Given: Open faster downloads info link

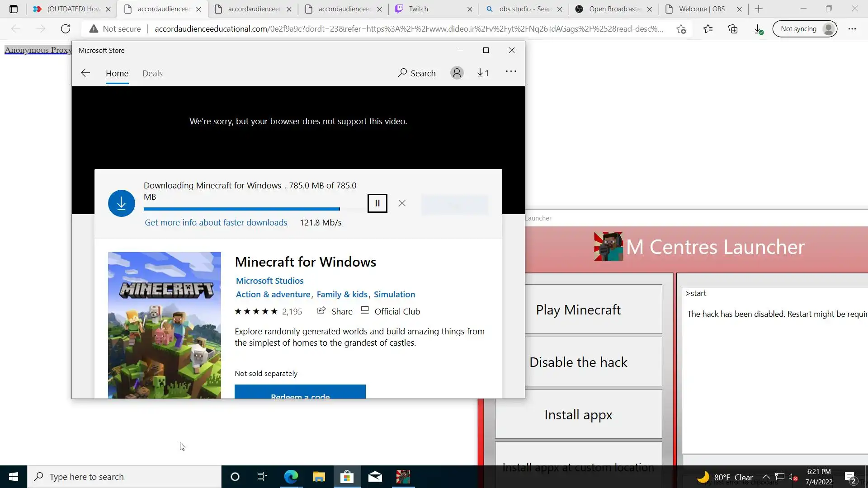Looking at the screenshot, I should pos(216,222).
